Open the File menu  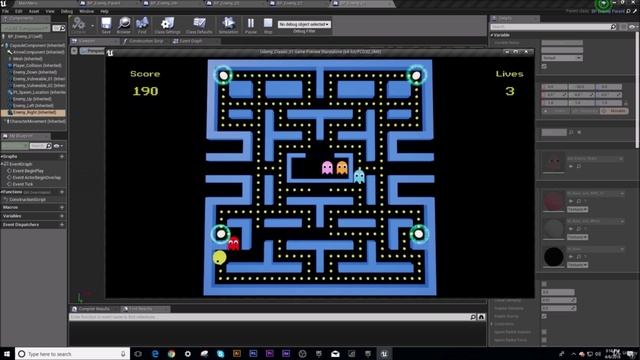pos(5,11)
